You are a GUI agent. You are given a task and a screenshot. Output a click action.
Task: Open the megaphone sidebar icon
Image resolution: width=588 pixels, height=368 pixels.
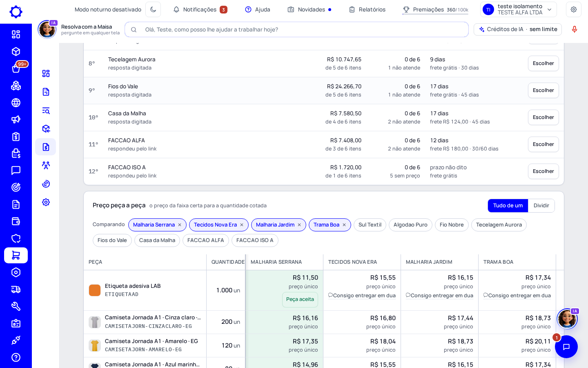[x=16, y=119]
